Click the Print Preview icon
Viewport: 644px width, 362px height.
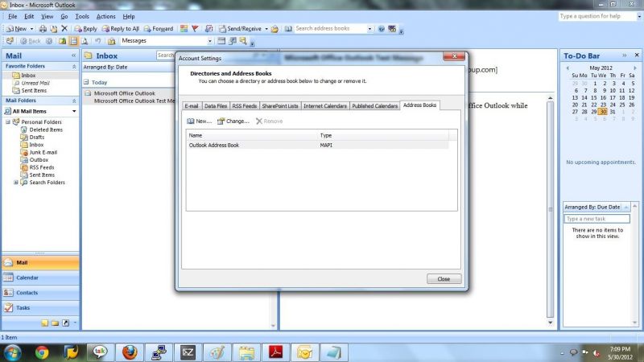pos(85,41)
